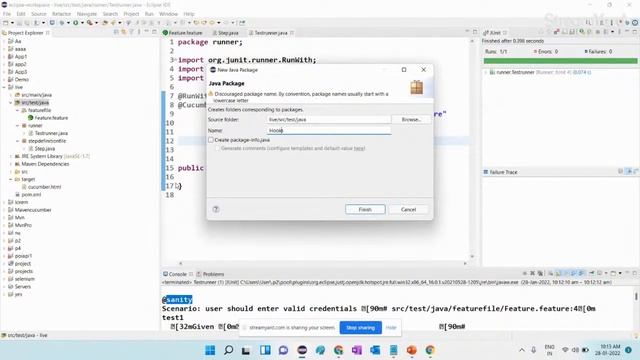
Task: Select pom.xml in Project Explorer
Action: pos(28,195)
